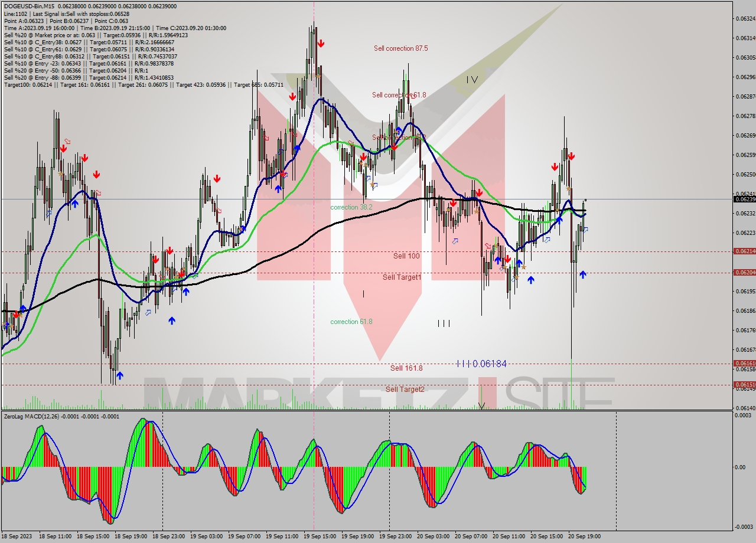Click the '19 Sep 23:00' time axis label
The width and height of the screenshot is (756, 543).
395,537
